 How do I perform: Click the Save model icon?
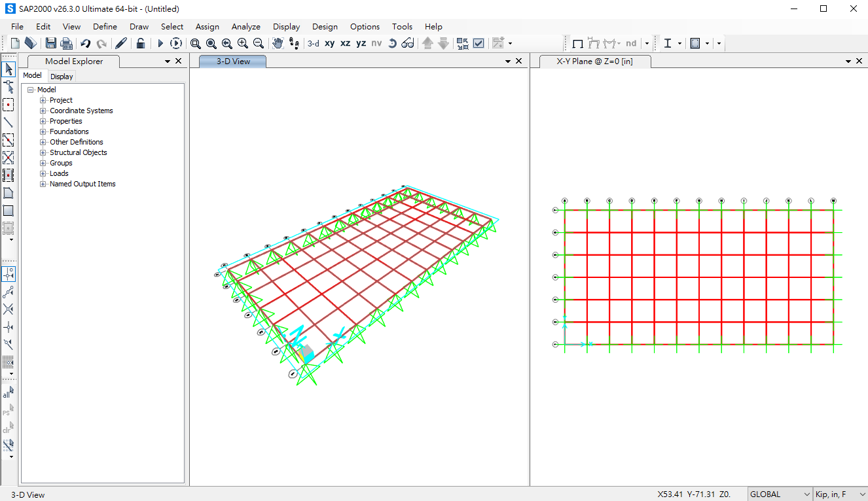coord(50,43)
